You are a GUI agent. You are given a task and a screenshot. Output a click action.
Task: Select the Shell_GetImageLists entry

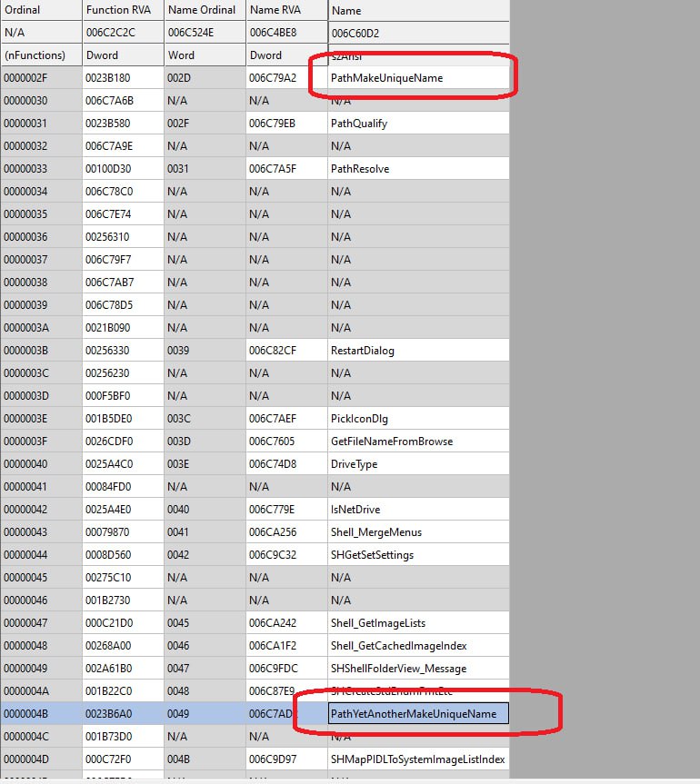(418, 622)
